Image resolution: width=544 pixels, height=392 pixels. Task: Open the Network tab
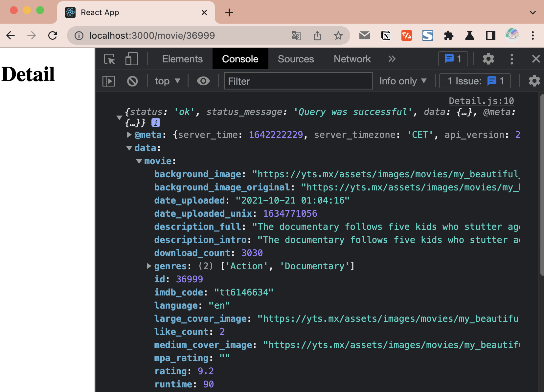coord(352,59)
